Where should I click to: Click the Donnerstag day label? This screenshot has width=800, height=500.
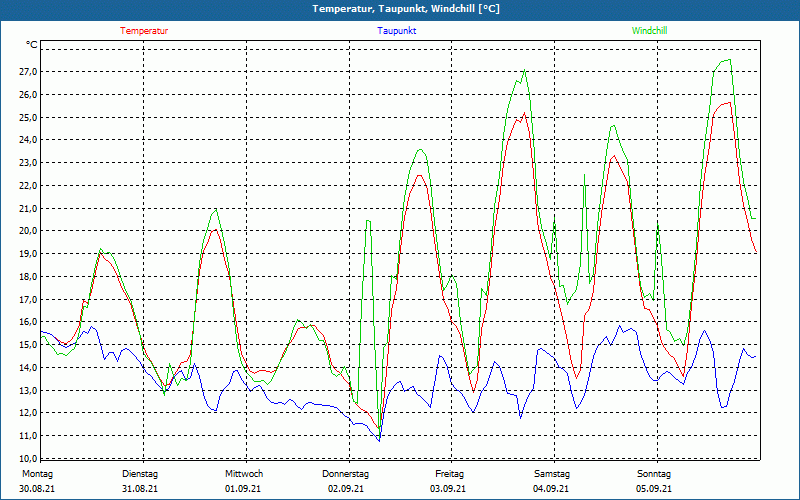click(x=345, y=474)
